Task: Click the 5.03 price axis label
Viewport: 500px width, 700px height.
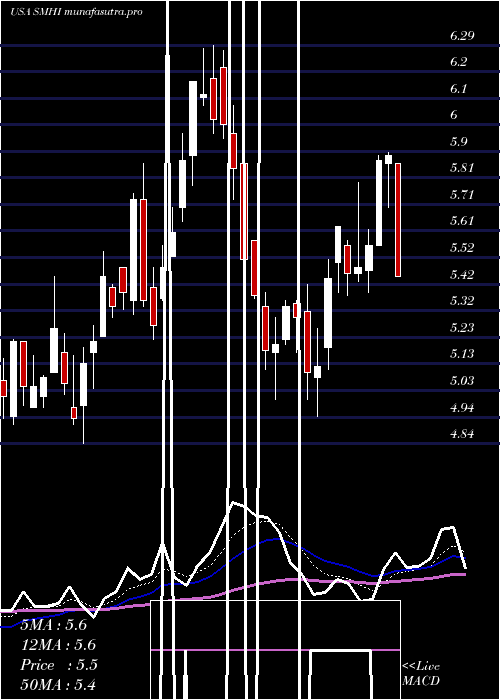Action: click(462, 380)
